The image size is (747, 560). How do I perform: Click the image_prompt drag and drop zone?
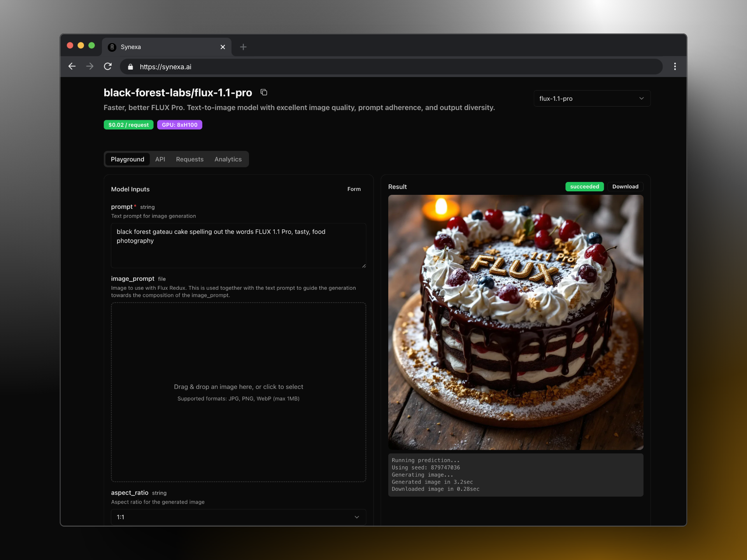click(x=238, y=392)
